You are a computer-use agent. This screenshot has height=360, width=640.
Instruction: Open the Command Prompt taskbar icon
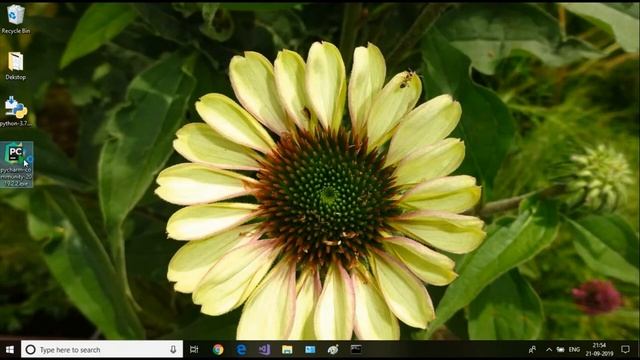pyautogui.click(x=356, y=349)
